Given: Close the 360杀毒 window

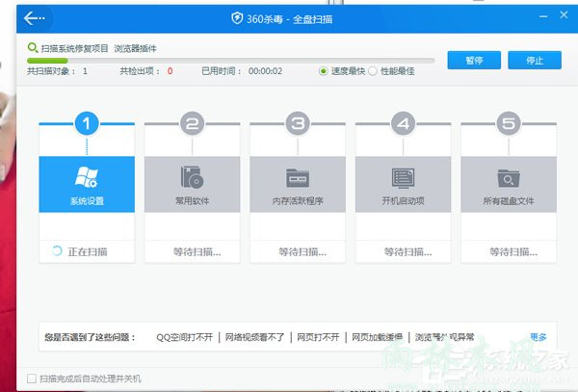Looking at the screenshot, I should [x=564, y=15].
